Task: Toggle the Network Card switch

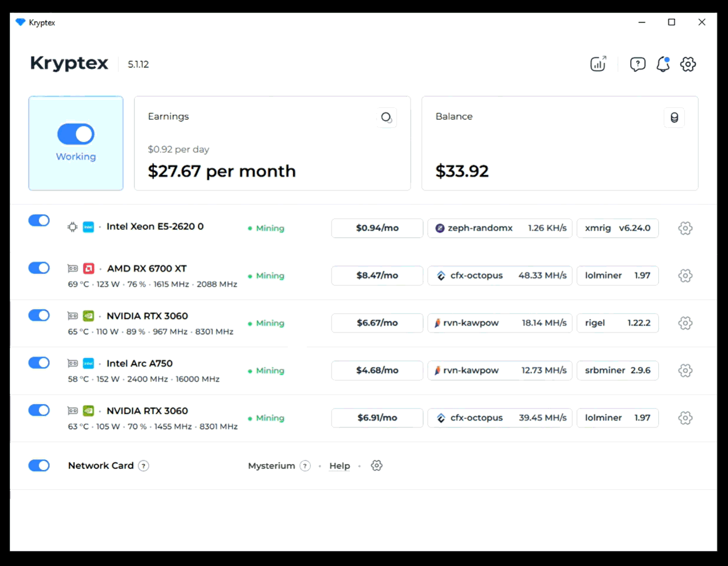Action: (39, 466)
